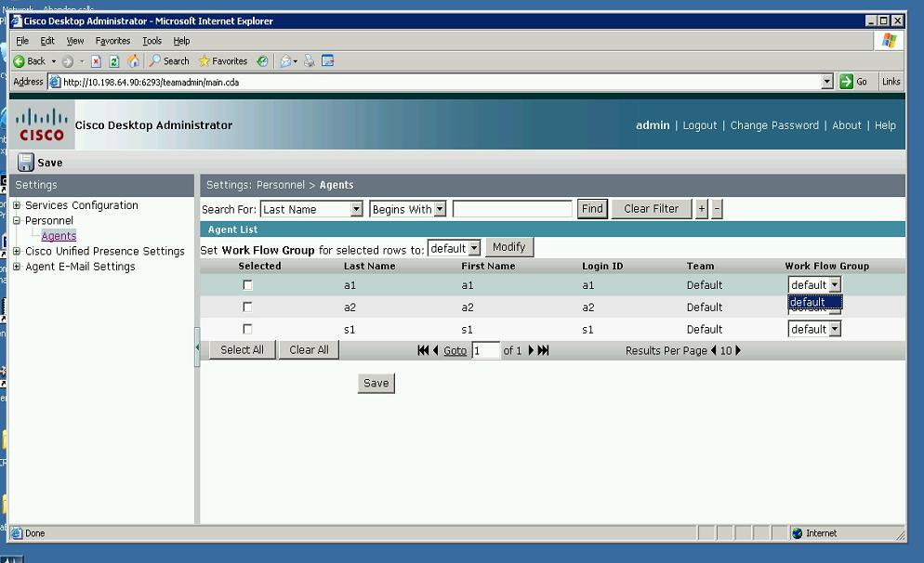
Task: Increase the Results Per Page value
Action: [x=738, y=350]
